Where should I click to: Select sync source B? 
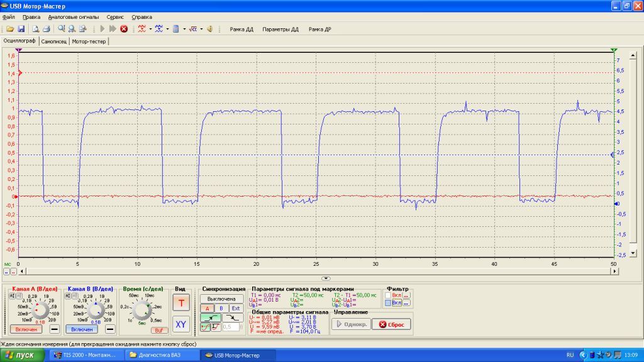[x=221, y=309]
